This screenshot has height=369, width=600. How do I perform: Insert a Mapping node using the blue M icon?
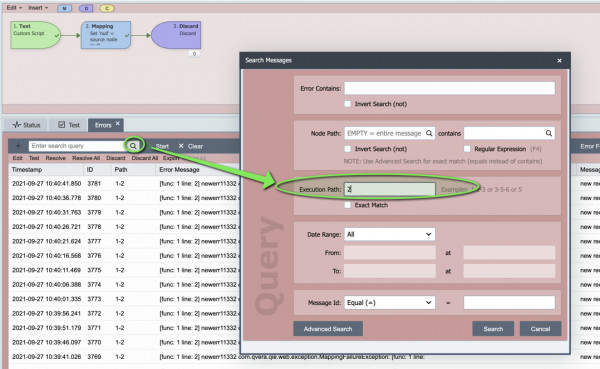point(64,8)
